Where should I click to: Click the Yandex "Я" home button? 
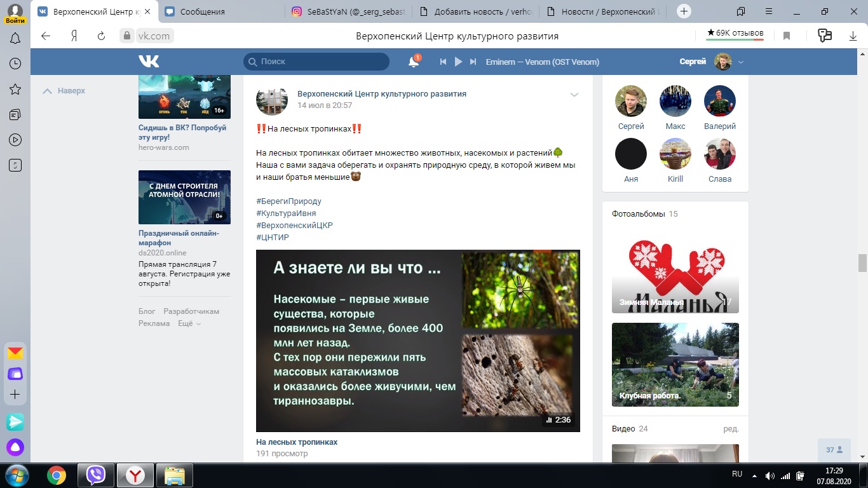point(74,36)
